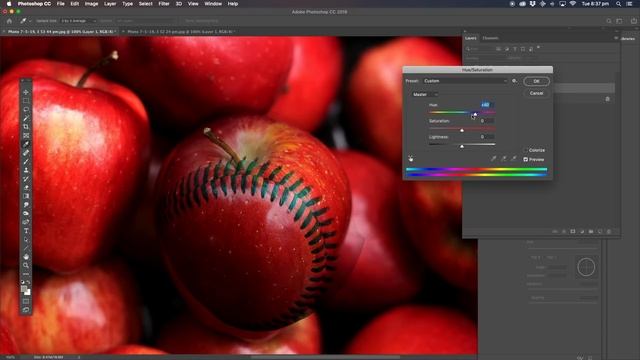Select the Clone Stamp tool
The image size is (640, 360).
tap(26, 170)
